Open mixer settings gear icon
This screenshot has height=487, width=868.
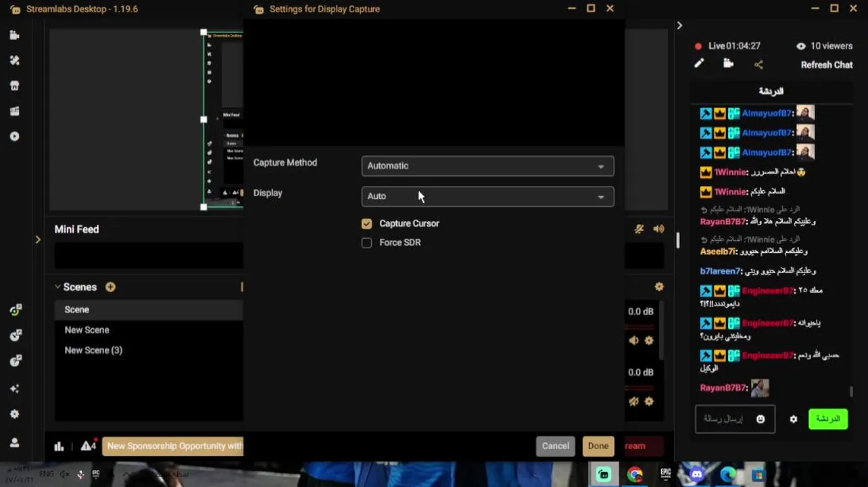pyautogui.click(x=658, y=287)
